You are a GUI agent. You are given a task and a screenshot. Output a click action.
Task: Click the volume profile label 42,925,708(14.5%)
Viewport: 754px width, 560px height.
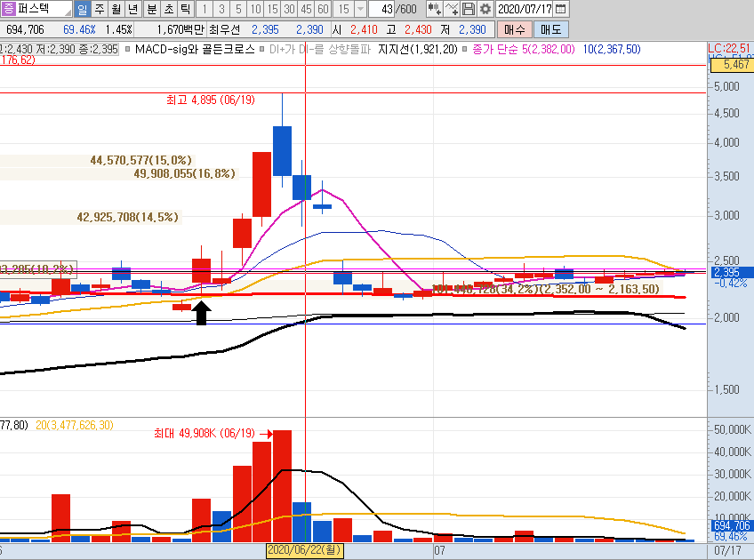(128, 217)
